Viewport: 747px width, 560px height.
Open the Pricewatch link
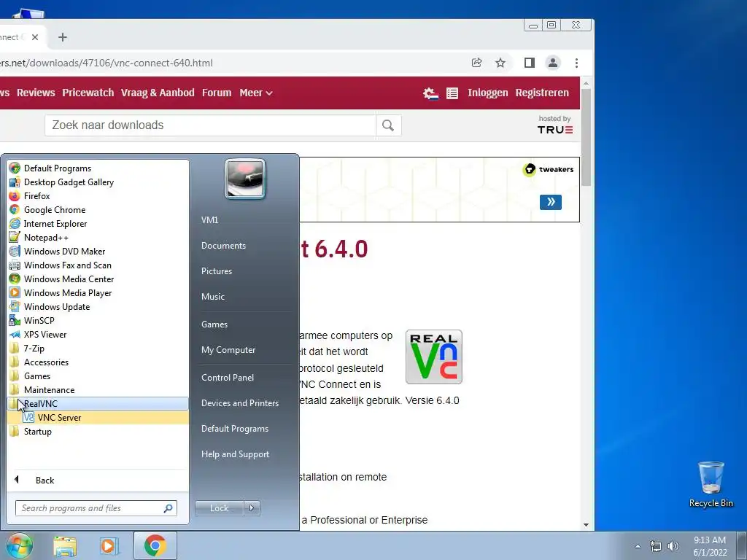(88, 93)
